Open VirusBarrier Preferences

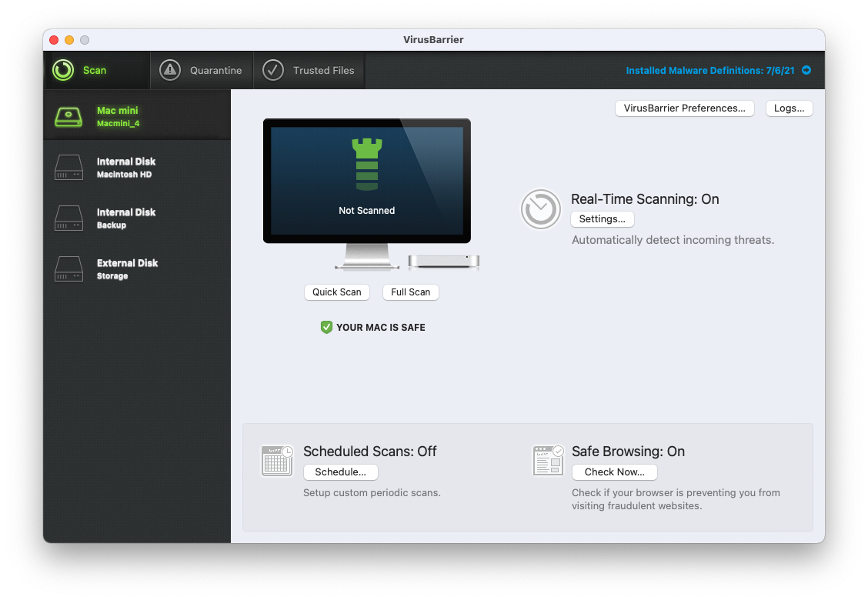[684, 108]
